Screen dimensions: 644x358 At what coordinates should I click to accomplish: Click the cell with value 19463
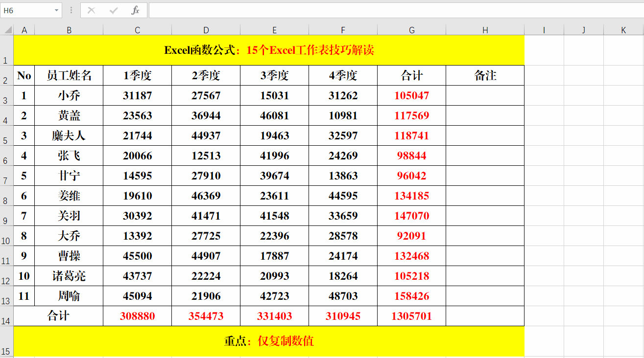(275, 136)
